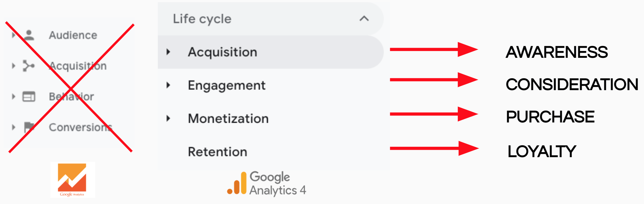The image size is (644, 204).
Task: Select the highlighted Acquisition item
Action: coord(271,52)
